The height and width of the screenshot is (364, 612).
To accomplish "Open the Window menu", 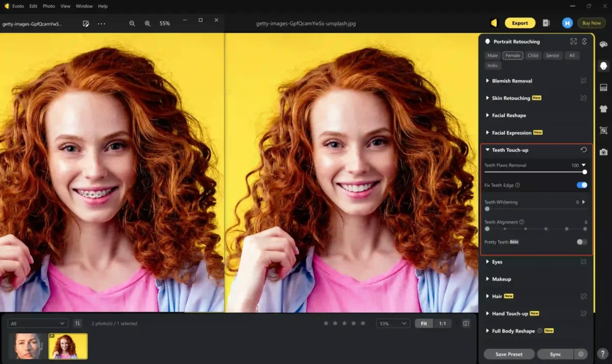I will [84, 6].
